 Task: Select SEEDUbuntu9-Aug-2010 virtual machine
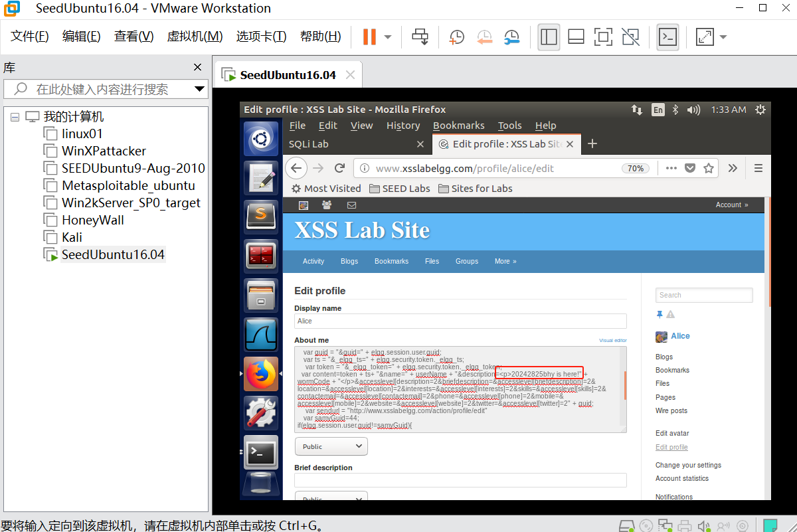point(133,168)
